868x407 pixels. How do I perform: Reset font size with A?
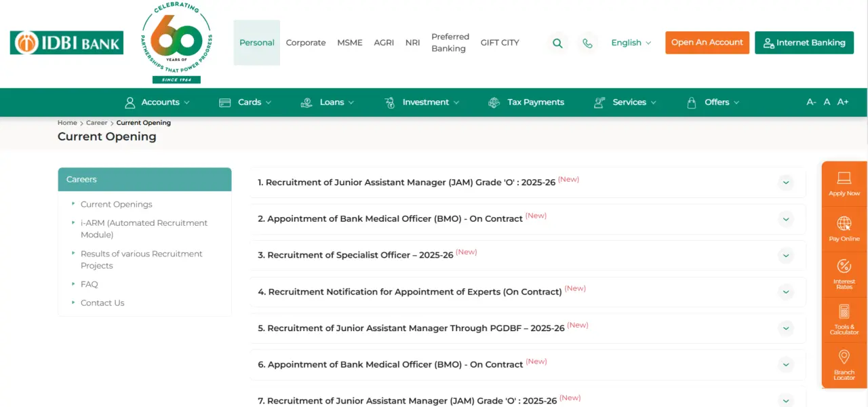point(827,102)
